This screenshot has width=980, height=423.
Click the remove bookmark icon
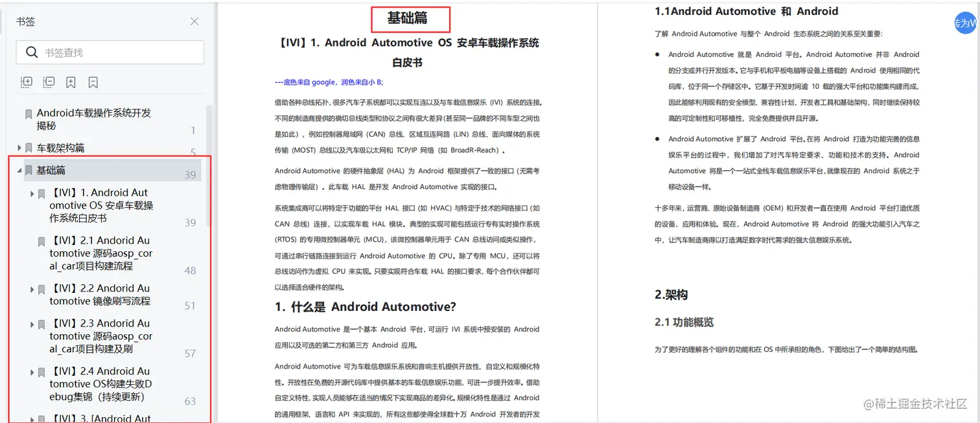coord(93,82)
